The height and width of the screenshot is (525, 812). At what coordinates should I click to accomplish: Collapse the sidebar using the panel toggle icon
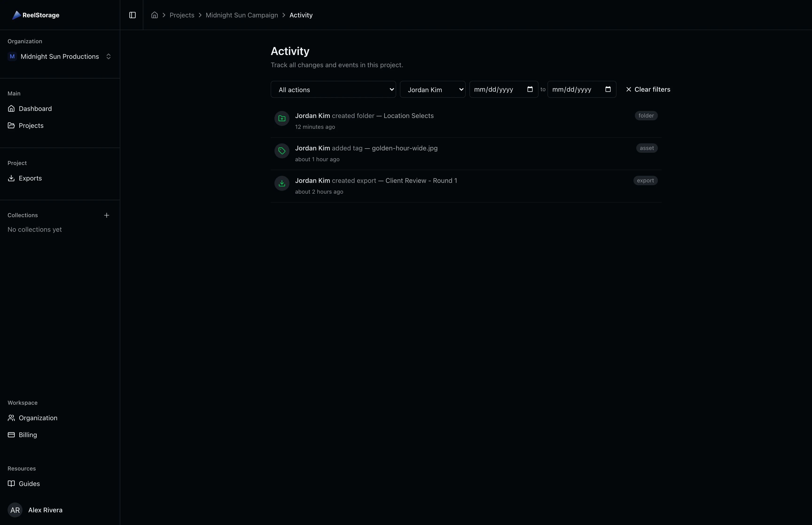tap(132, 15)
